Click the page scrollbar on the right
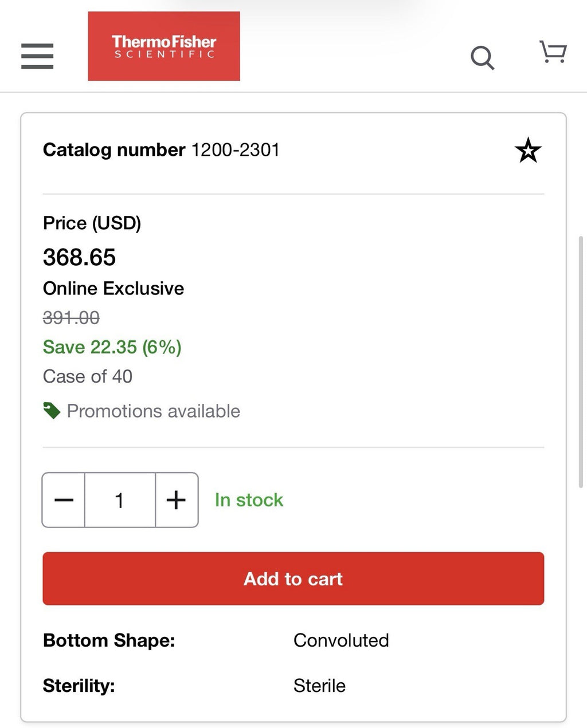 tap(581, 361)
